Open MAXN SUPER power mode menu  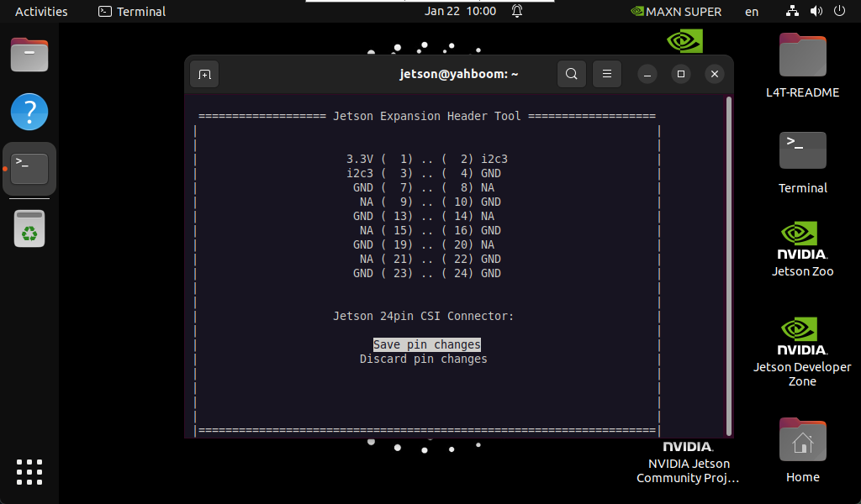676,11
